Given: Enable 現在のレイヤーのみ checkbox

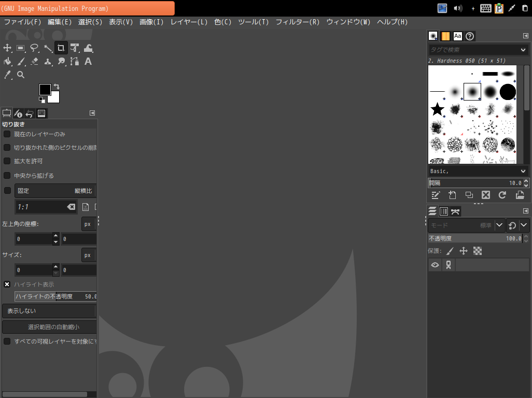Looking at the screenshot, I should (x=7, y=134).
